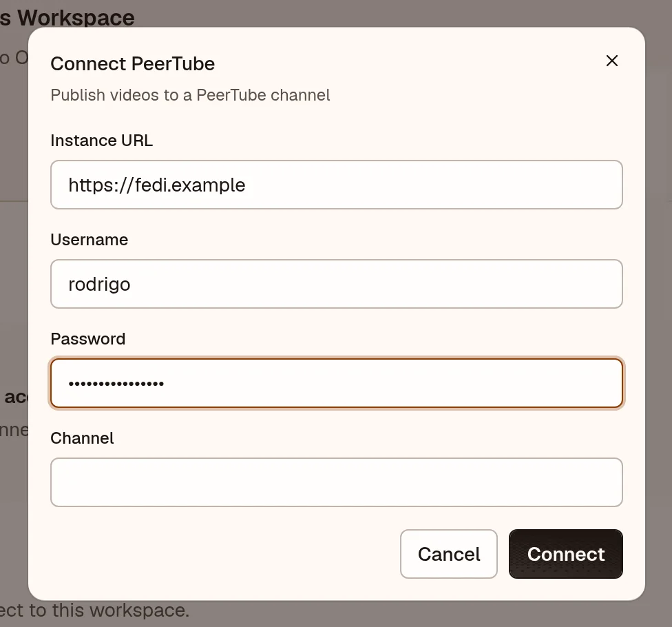Focus the Username field containing rodrigo
The height and width of the screenshot is (627, 672).
(337, 284)
